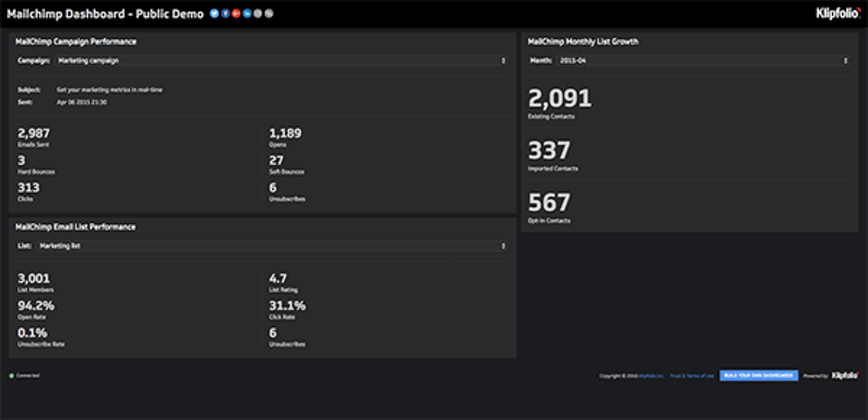
Task: Click the MailChimp Campaign Performance panel title
Action: pos(76,42)
